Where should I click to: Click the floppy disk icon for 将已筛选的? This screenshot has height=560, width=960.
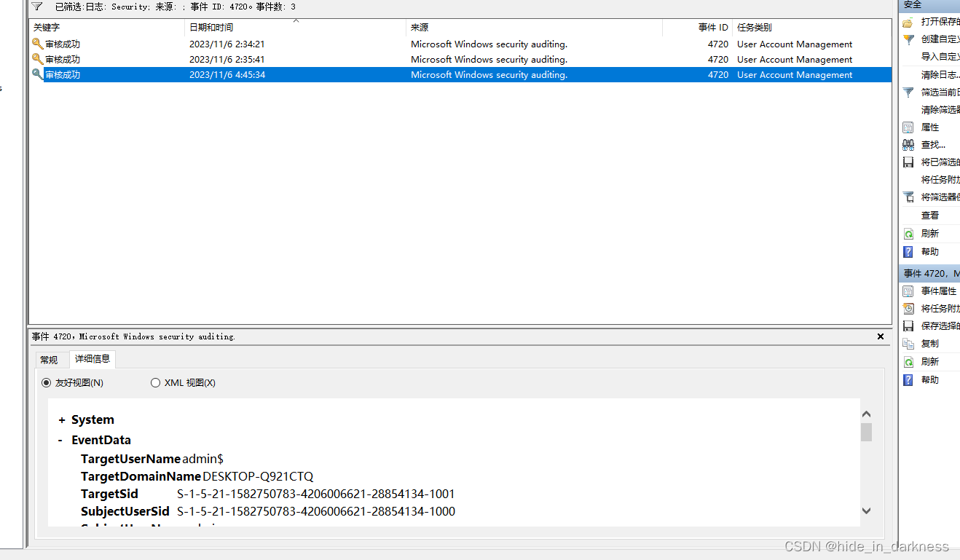click(x=908, y=162)
